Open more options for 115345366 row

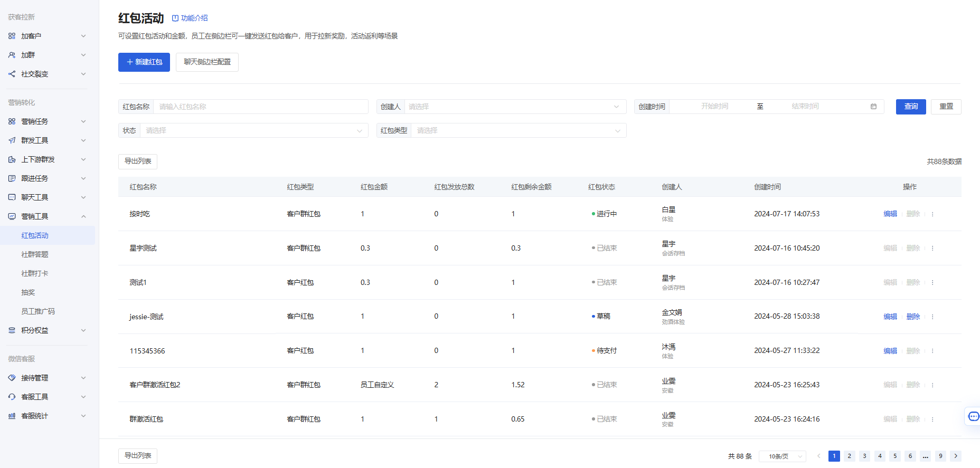(x=932, y=351)
